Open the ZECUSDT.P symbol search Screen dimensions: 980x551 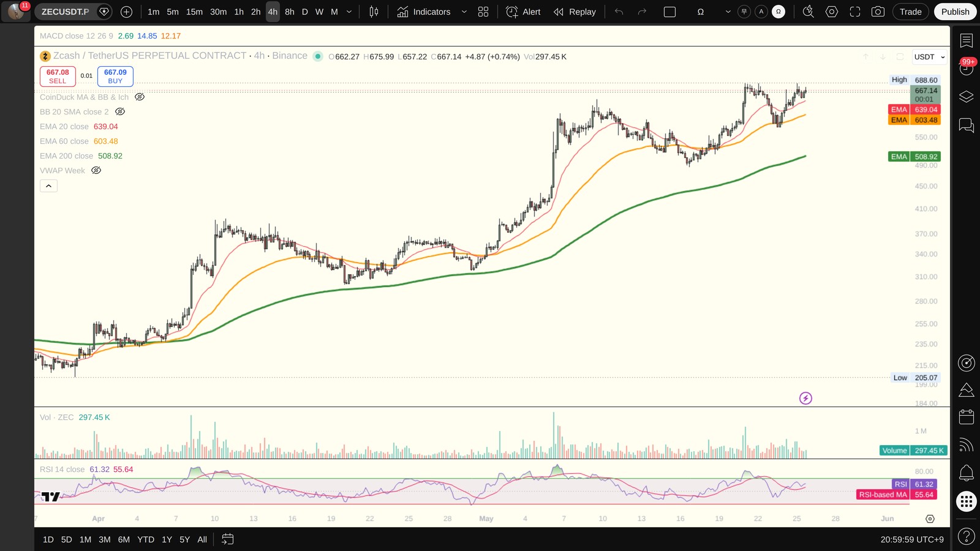tap(65, 12)
